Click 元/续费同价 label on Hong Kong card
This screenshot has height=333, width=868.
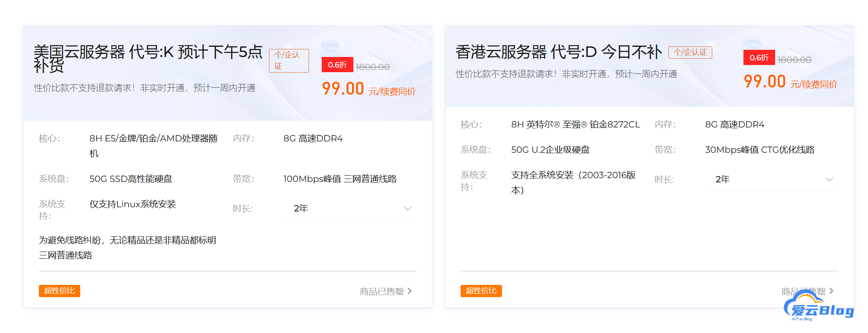click(x=814, y=84)
